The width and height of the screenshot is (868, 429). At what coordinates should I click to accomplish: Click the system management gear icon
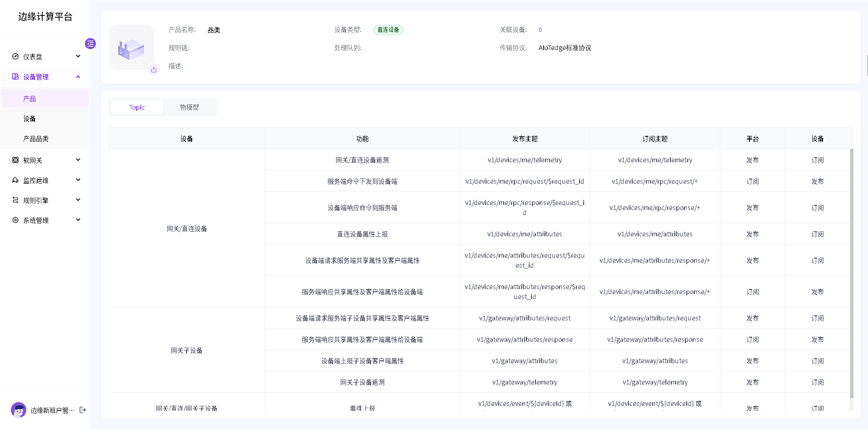click(15, 220)
